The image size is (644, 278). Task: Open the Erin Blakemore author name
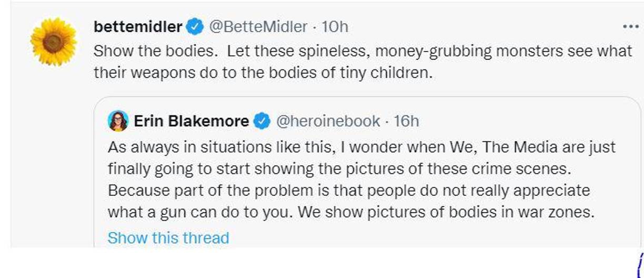click(192, 122)
